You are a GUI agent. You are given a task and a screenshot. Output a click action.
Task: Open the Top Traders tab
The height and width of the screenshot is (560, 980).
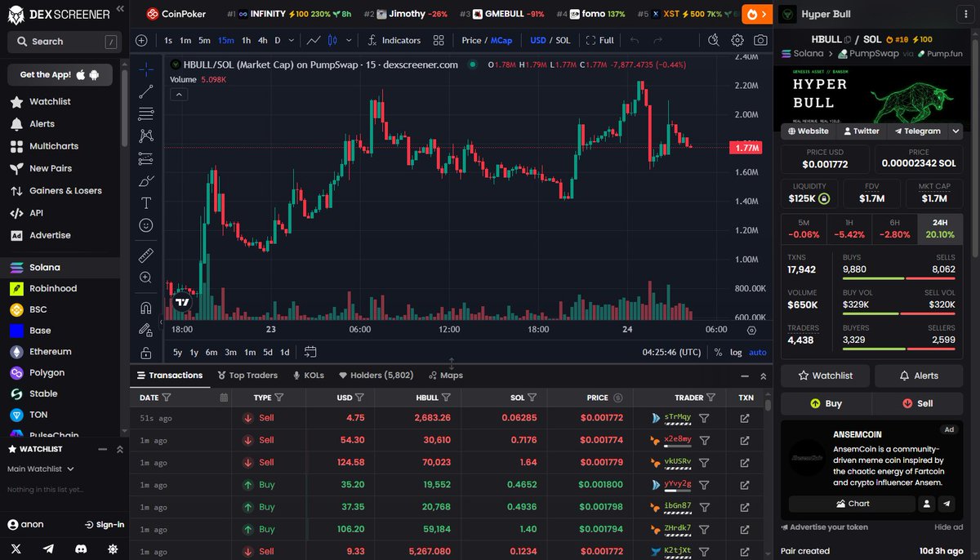pos(247,376)
